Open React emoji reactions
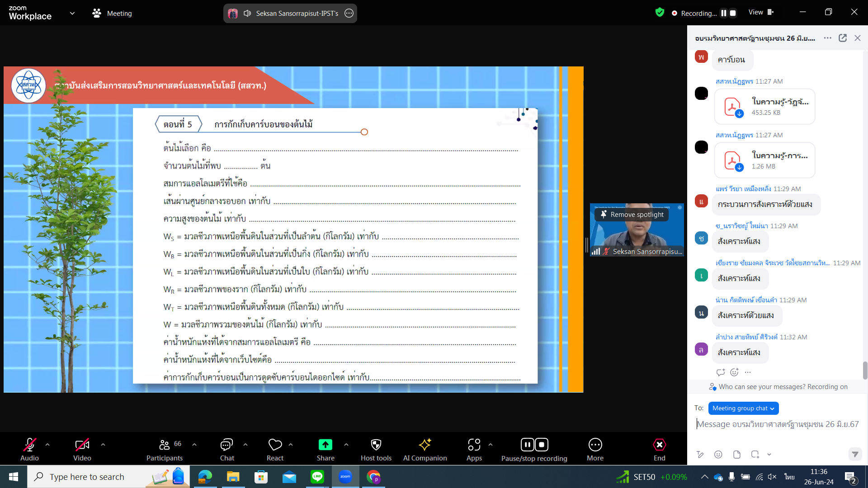This screenshot has height=488, width=868. (275, 449)
